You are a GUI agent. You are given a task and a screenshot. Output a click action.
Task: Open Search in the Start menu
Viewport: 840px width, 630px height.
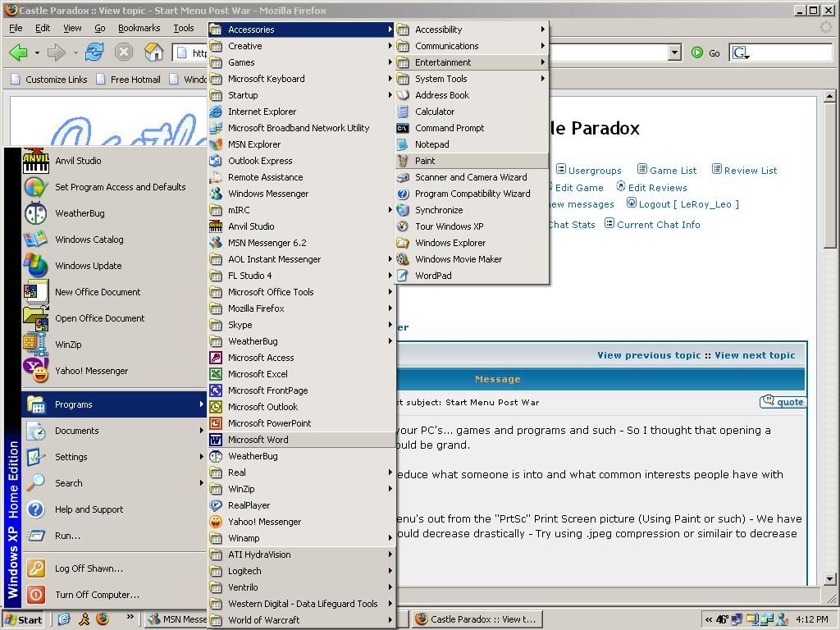click(113, 483)
